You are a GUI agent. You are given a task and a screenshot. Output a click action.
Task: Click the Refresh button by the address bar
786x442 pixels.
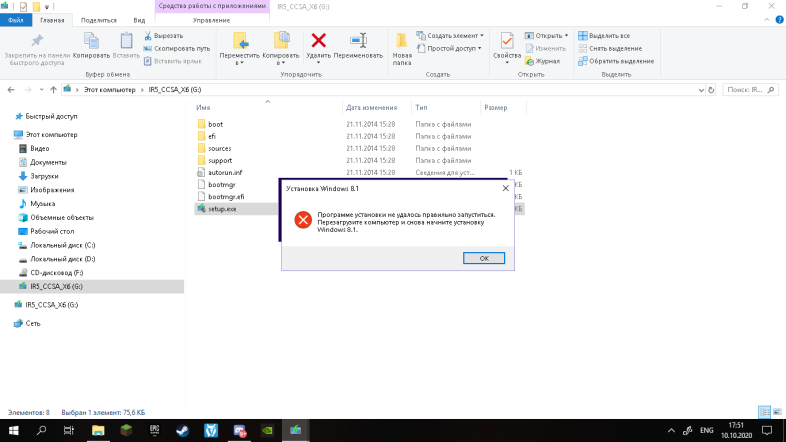(x=711, y=90)
